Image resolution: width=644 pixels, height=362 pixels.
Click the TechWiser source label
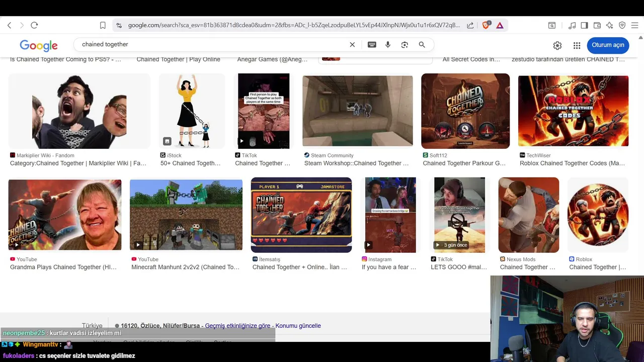tap(539, 155)
